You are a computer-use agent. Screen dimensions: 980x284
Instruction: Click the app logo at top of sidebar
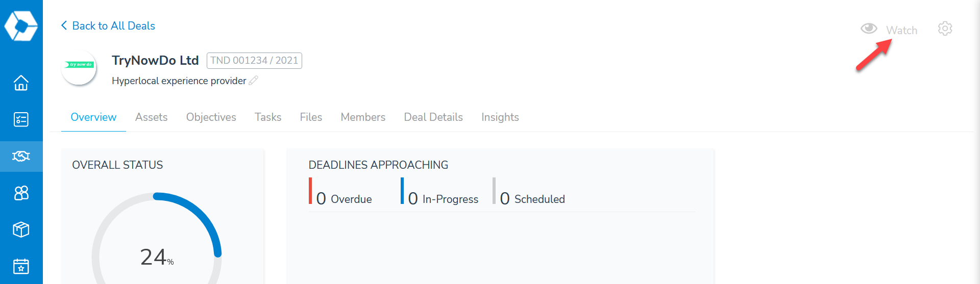tap(21, 25)
